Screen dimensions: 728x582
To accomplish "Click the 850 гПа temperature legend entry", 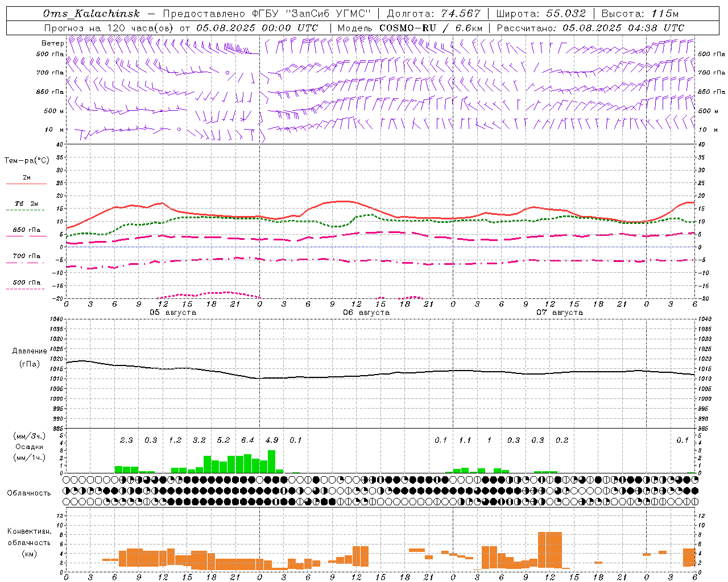I will click(x=27, y=230).
